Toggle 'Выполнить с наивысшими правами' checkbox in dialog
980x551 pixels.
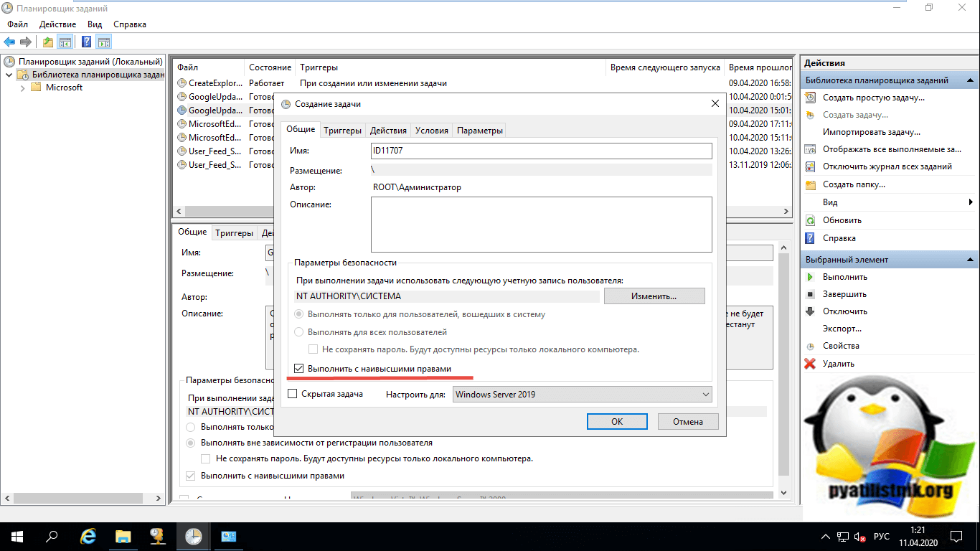point(300,369)
